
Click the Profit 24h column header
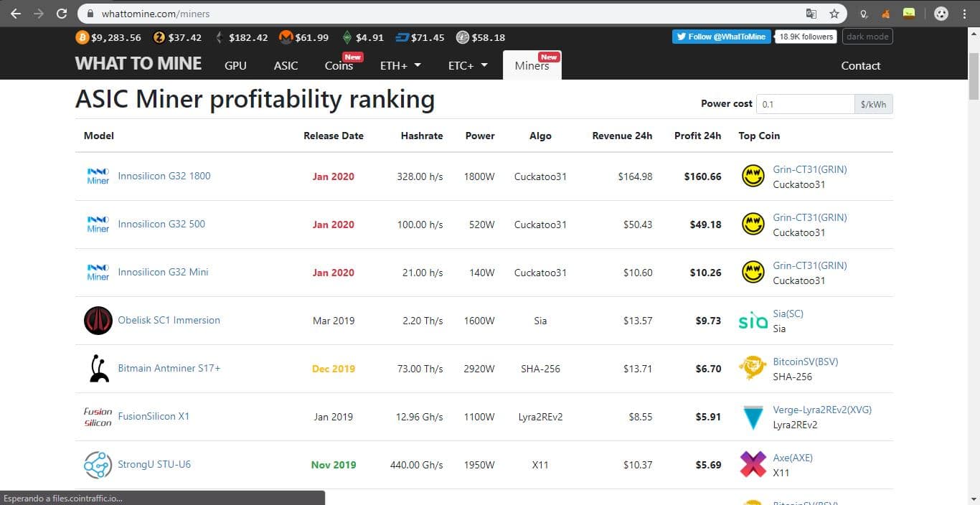coord(697,136)
